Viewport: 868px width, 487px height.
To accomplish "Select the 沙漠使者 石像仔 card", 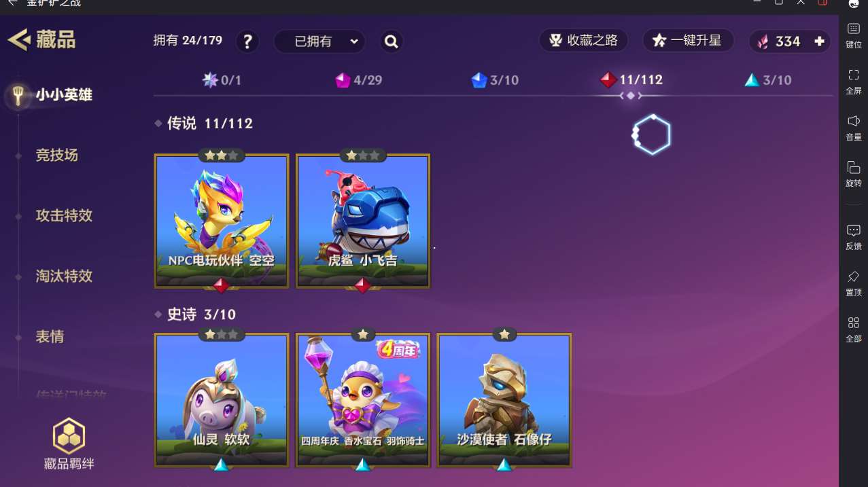I will coord(504,400).
